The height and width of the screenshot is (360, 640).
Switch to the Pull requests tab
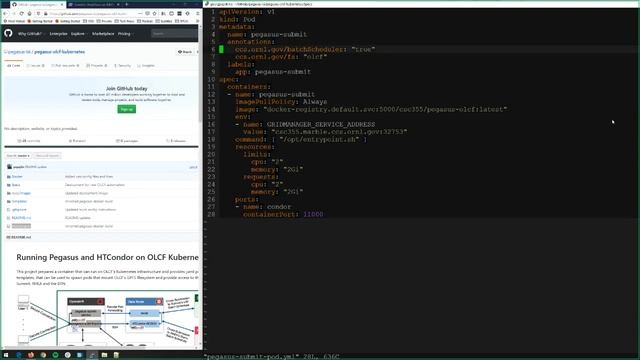pyautogui.click(x=65, y=65)
